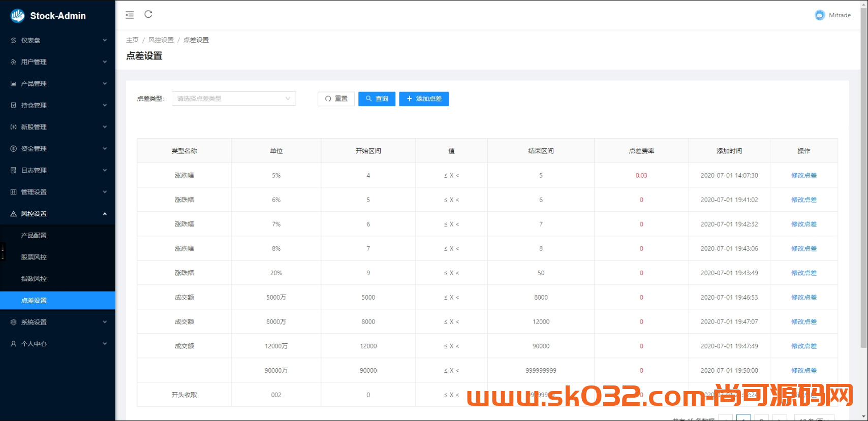Click the 开始区间 column header
The height and width of the screenshot is (421, 868).
click(368, 151)
